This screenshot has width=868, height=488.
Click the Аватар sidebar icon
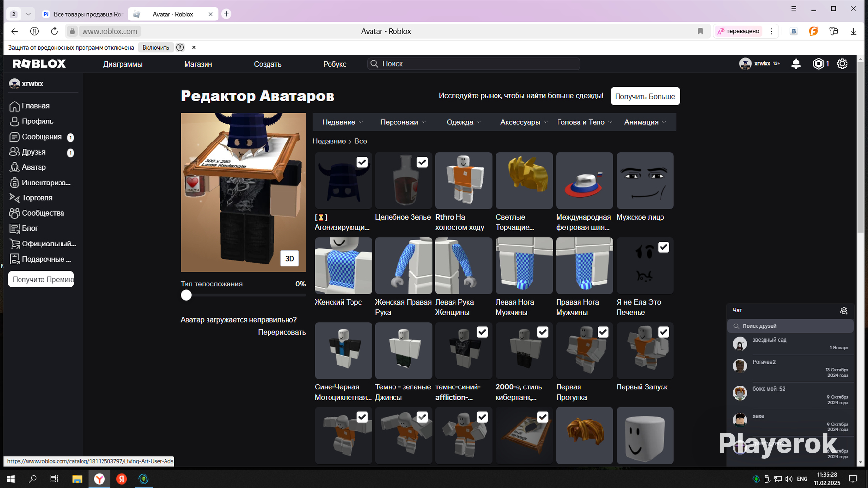(15, 167)
